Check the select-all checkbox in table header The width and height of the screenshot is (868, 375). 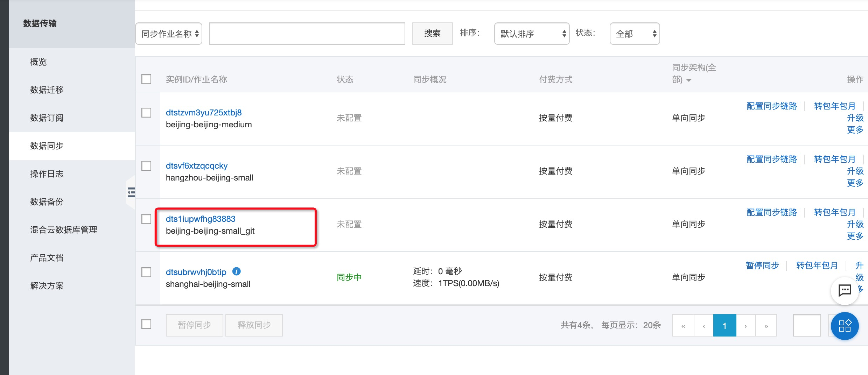tap(146, 79)
